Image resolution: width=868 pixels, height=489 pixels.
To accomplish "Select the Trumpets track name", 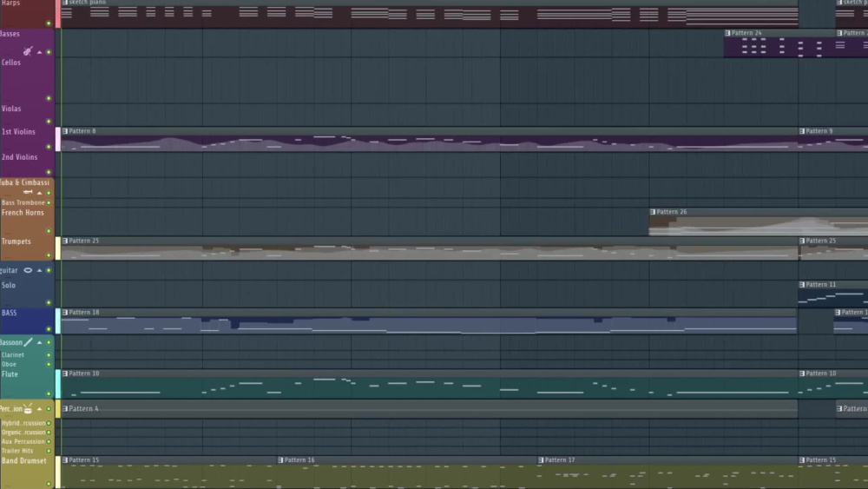I will click(x=16, y=241).
